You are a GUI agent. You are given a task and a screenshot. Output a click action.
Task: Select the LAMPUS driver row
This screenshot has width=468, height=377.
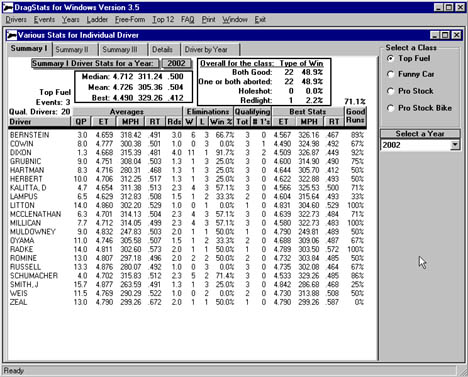pyautogui.click(x=187, y=196)
